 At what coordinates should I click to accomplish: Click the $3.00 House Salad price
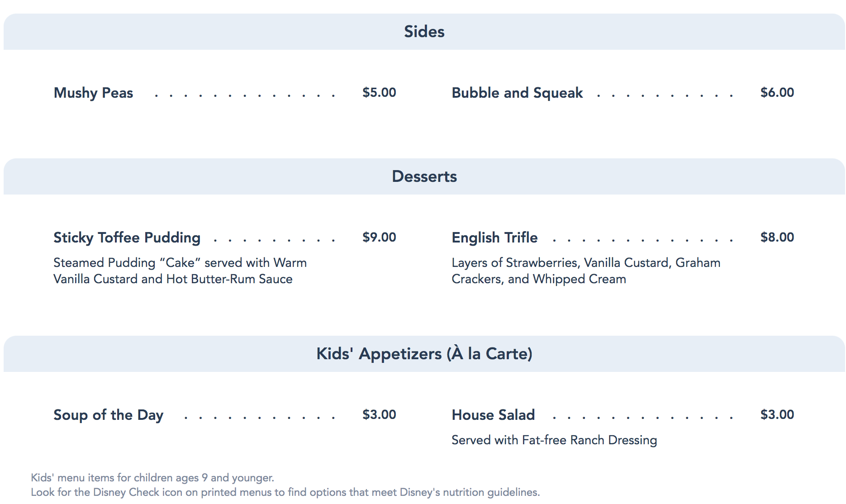(x=777, y=414)
